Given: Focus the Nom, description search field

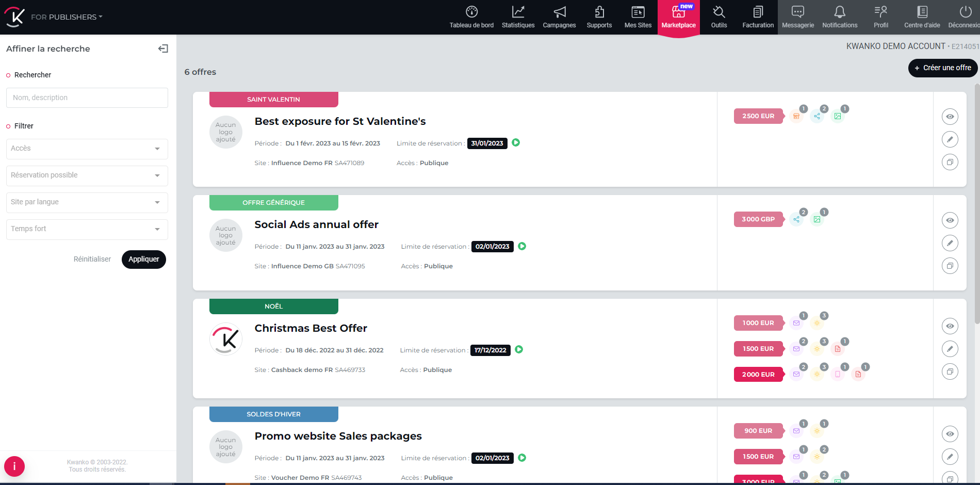Looking at the screenshot, I should click(87, 98).
